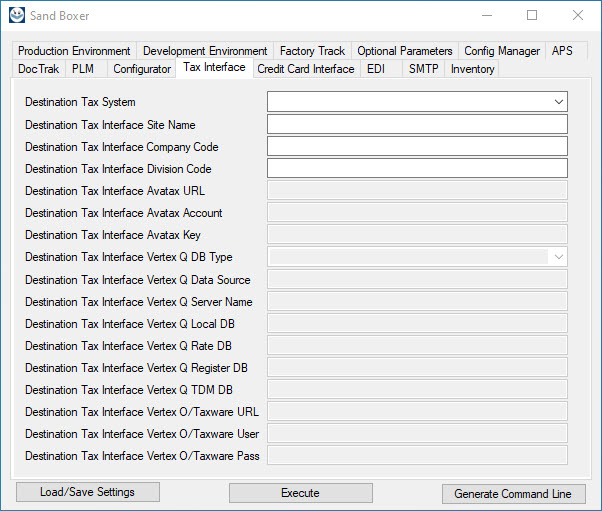Click the Execute button
Viewport: 602px width, 511px height.
(x=301, y=493)
